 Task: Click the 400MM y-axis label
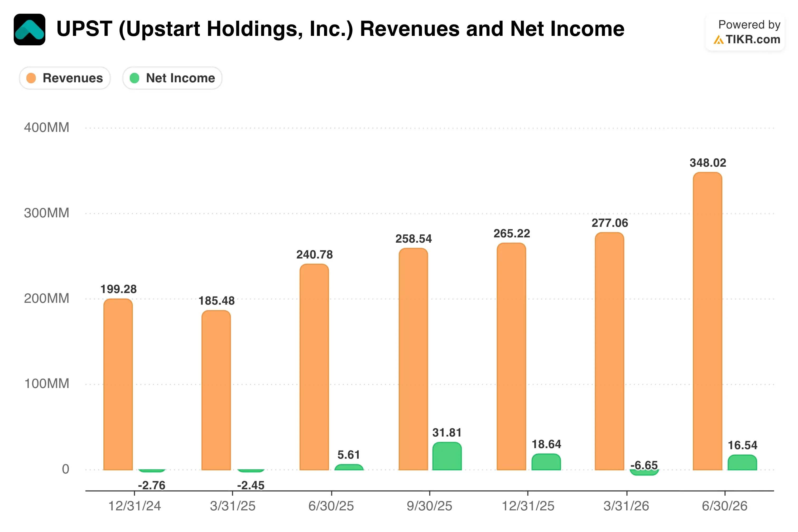(46, 128)
